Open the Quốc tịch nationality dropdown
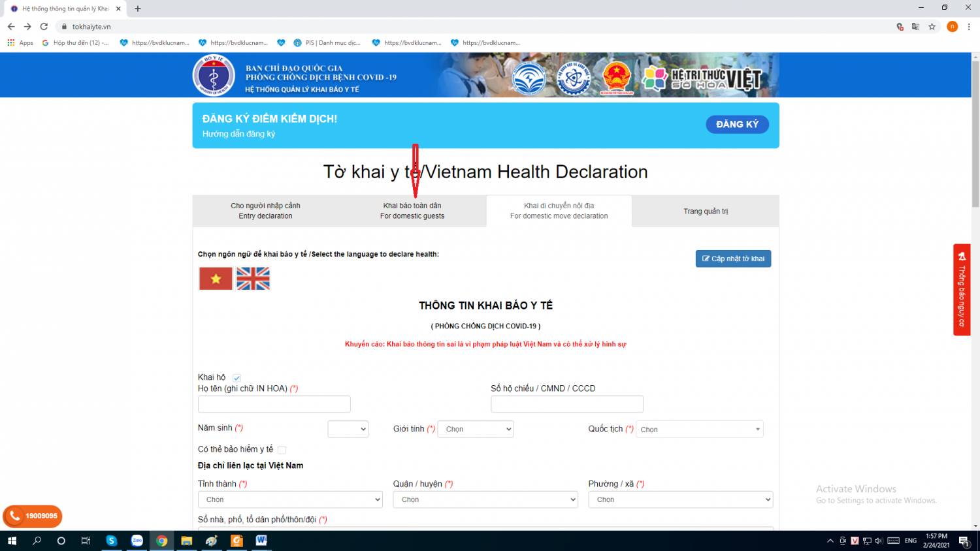 pos(699,429)
